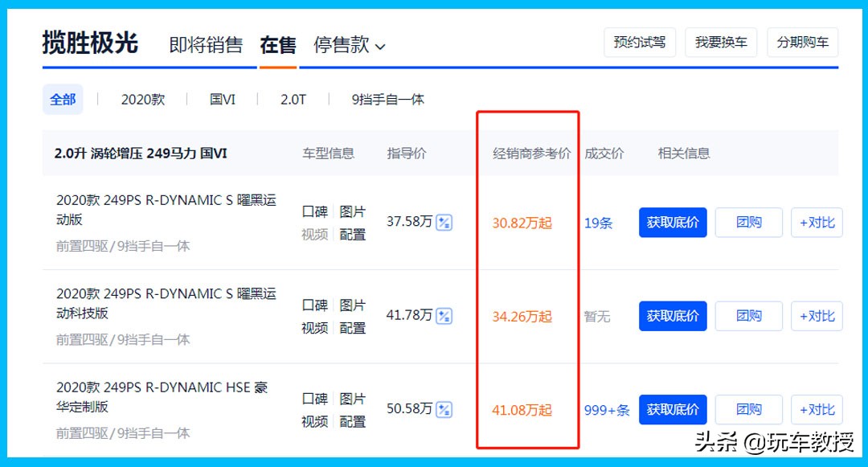Click 团购 for the 41.78万 model
This screenshot has width=868, height=467.
(x=748, y=316)
